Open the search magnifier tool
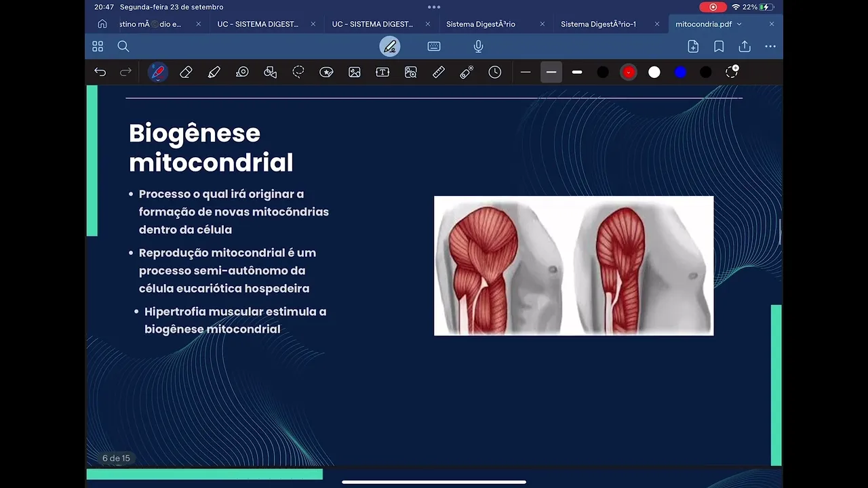 coord(123,47)
